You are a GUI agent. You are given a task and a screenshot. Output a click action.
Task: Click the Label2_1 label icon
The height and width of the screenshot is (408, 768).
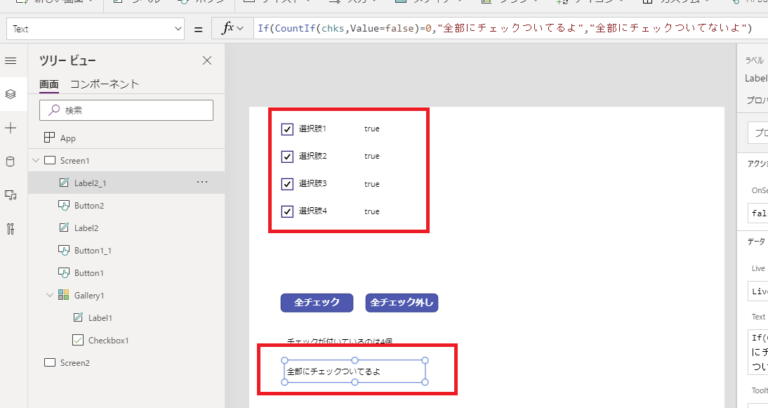point(64,183)
